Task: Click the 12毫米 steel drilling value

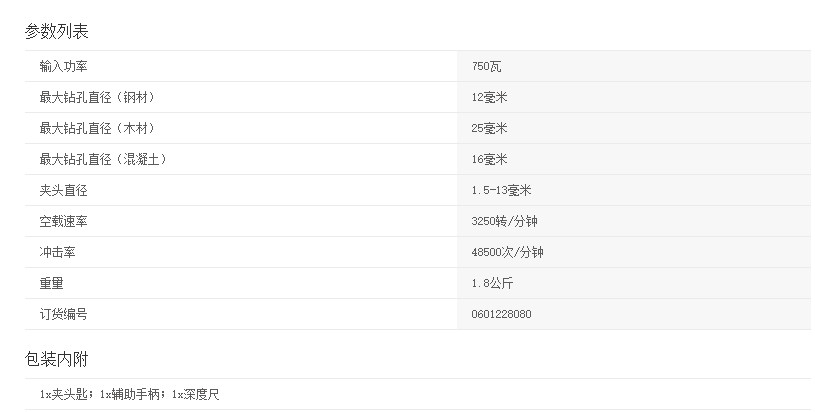Action: (489, 98)
